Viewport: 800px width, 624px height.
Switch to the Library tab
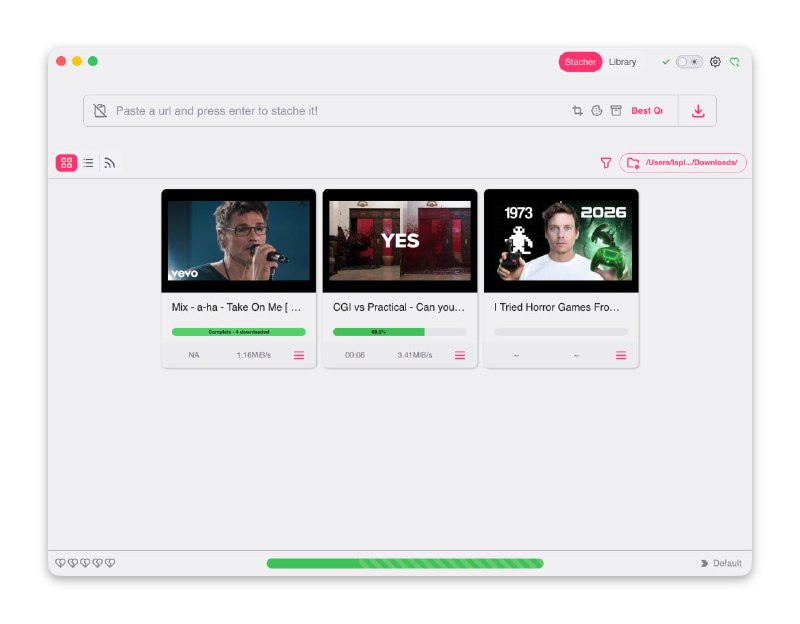point(622,62)
